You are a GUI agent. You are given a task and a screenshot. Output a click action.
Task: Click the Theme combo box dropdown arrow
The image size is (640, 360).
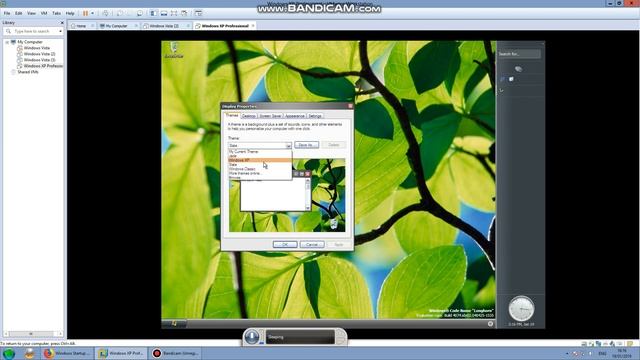pos(288,145)
